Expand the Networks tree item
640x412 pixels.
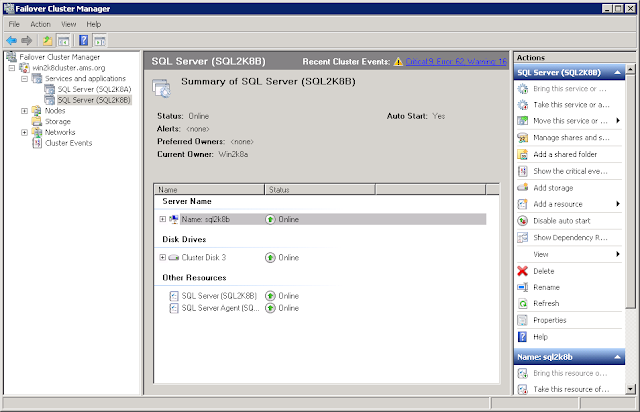pyautogui.click(x=24, y=132)
